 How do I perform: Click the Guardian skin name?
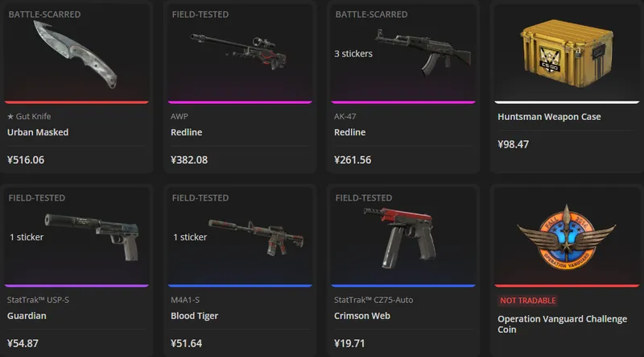point(27,316)
